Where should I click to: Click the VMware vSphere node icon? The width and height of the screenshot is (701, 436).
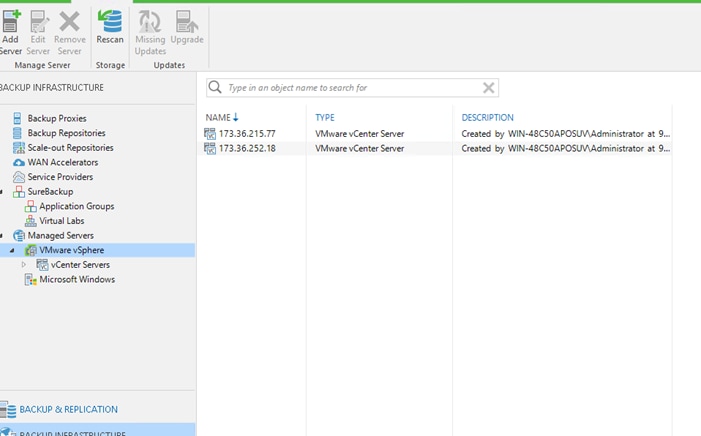30,250
